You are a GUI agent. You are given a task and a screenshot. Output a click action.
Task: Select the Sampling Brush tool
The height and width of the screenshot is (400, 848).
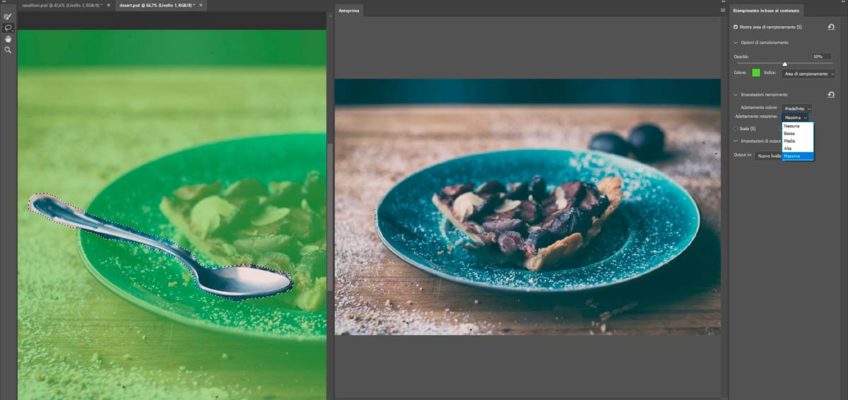pyautogui.click(x=8, y=16)
